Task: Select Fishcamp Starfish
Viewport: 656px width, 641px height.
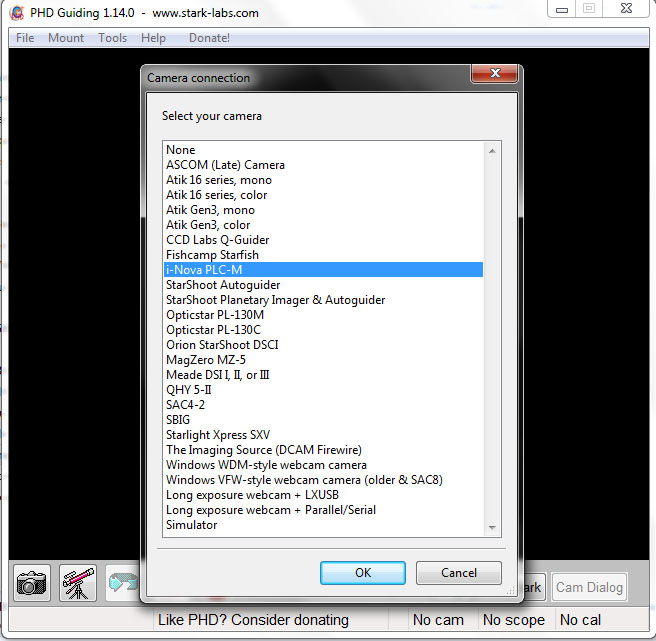Action: point(323,255)
